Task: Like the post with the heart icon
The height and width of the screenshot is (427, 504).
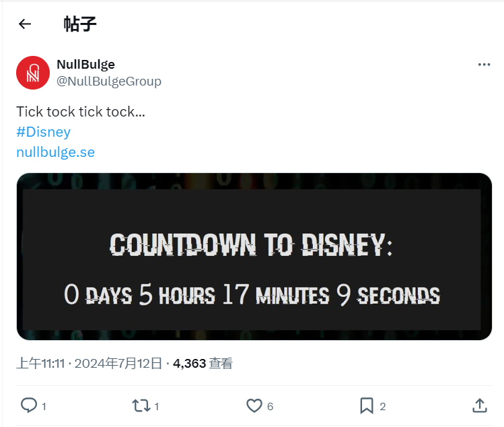Action: tap(254, 405)
